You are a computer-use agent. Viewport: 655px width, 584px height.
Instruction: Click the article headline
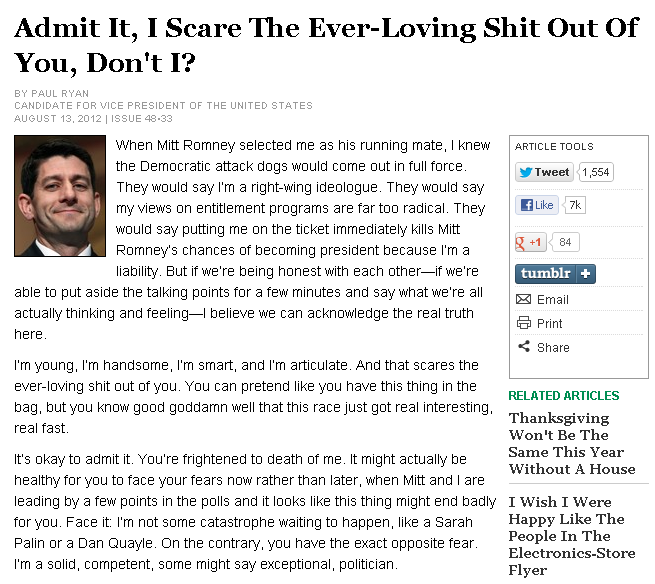[326, 45]
